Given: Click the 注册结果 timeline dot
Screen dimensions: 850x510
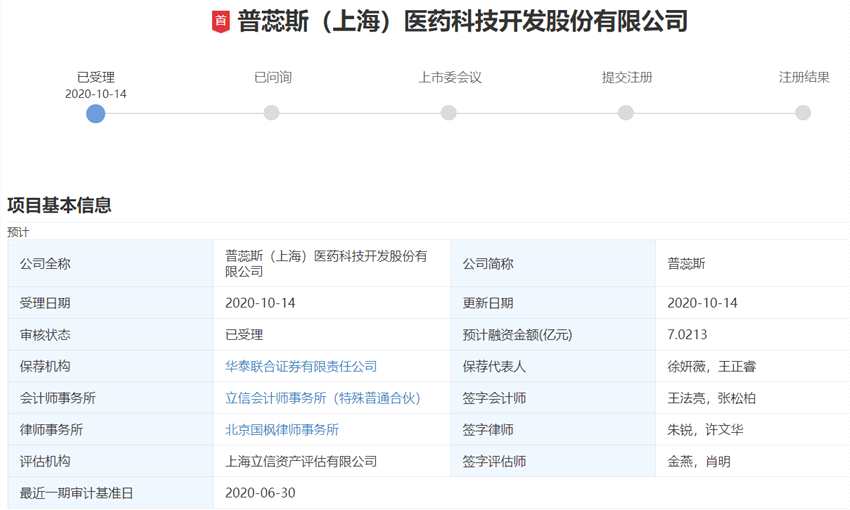Looking at the screenshot, I should pos(803,113).
